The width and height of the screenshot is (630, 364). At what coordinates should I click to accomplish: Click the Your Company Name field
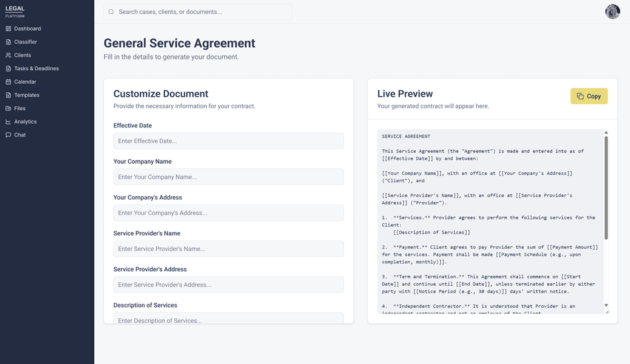click(x=228, y=177)
